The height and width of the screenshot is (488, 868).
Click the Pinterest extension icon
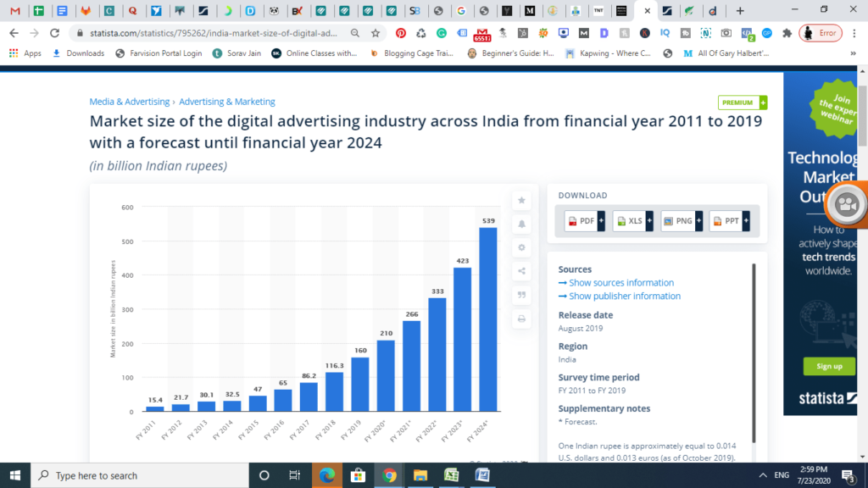tap(401, 33)
